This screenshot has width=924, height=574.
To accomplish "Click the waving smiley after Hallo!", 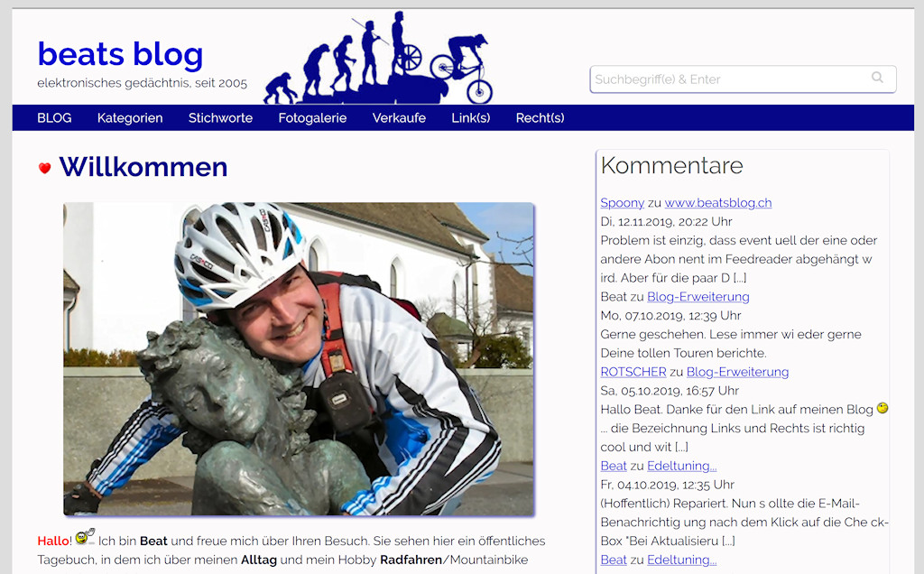I will coord(85,537).
